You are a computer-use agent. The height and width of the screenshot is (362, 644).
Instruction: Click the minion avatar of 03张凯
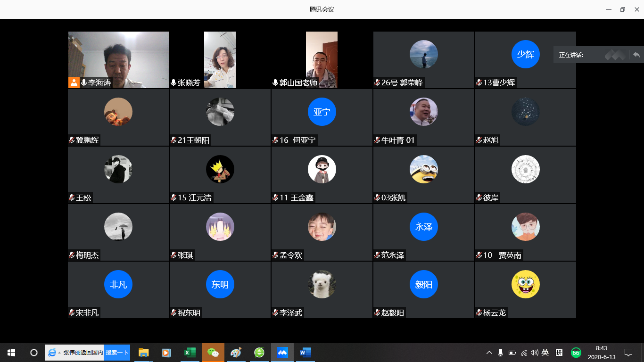point(424,169)
